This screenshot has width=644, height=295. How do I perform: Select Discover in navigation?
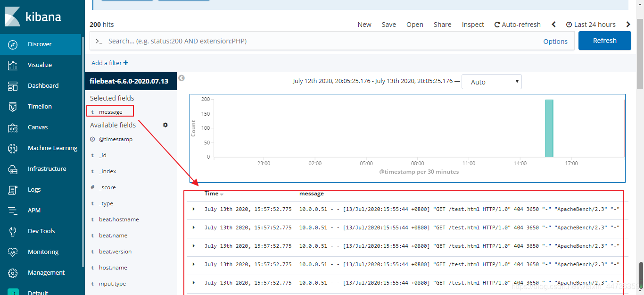point(40,44)
